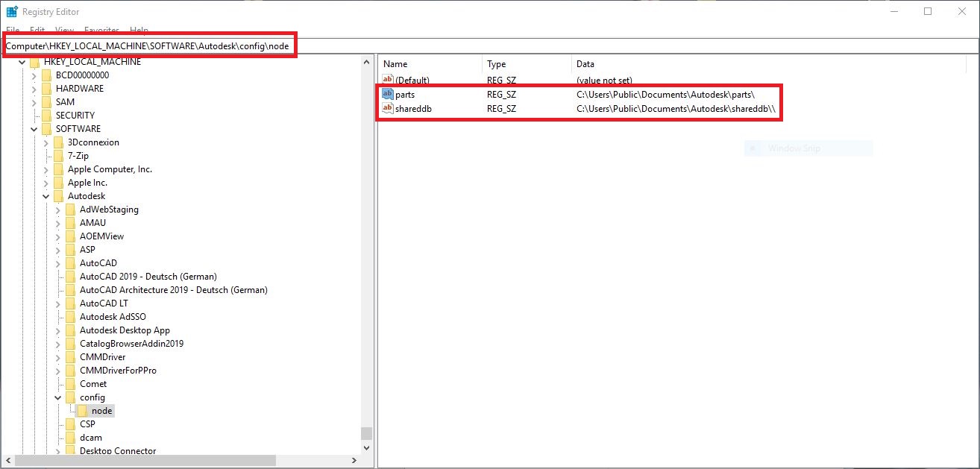
Task: Click the ab string icon beside parts
Action: (388, 94)
